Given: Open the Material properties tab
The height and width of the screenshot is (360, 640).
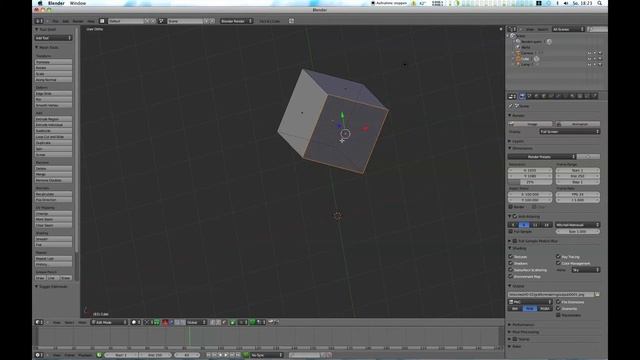Looking at the screenshot, I should pyautogui.click(x=572, y=96).
